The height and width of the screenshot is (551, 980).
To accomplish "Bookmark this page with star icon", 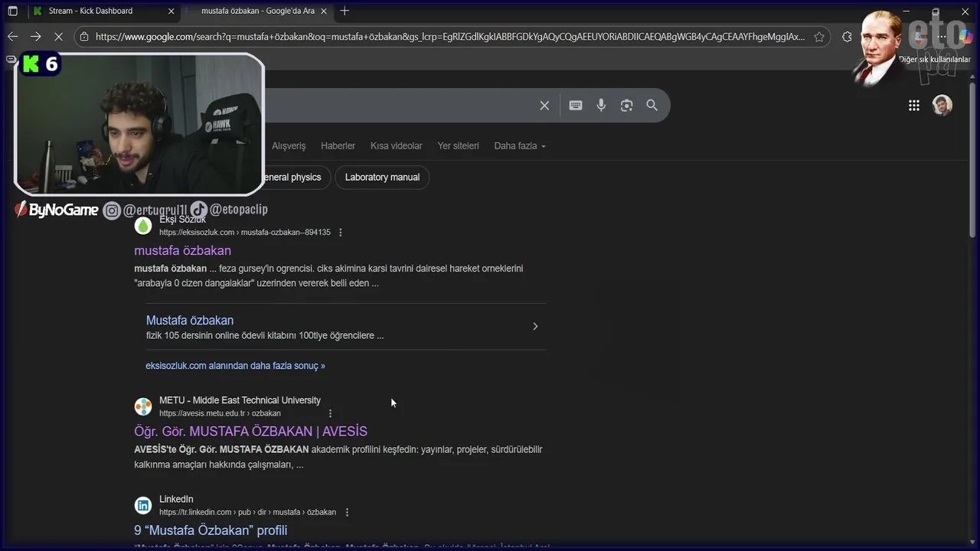I will click(819, 37).
